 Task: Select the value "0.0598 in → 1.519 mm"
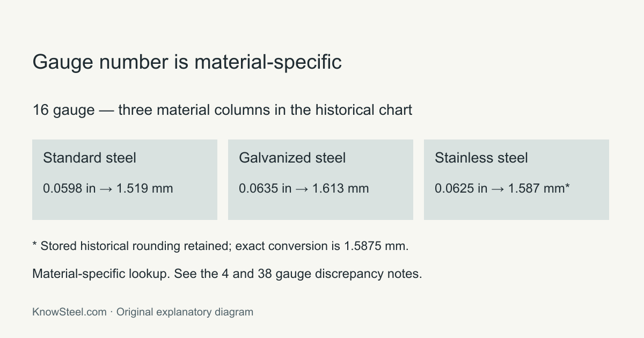point(108,188)
